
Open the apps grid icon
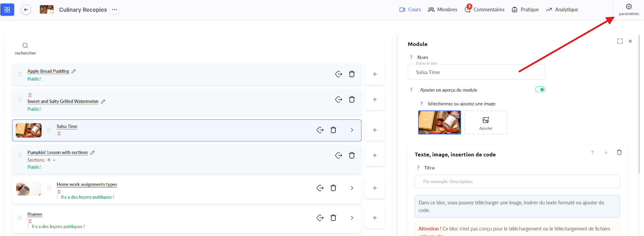point(7,10)
